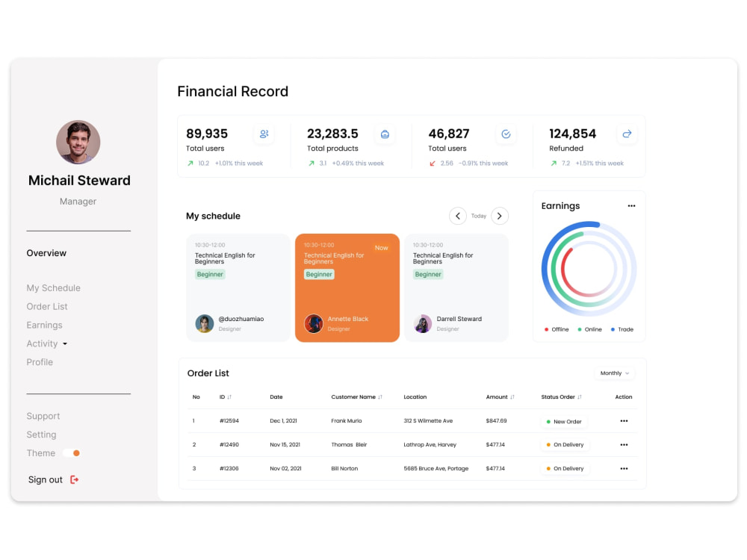Click the 124,854 Refunded value
Screen dimensions: 747x560
[572, 134]
